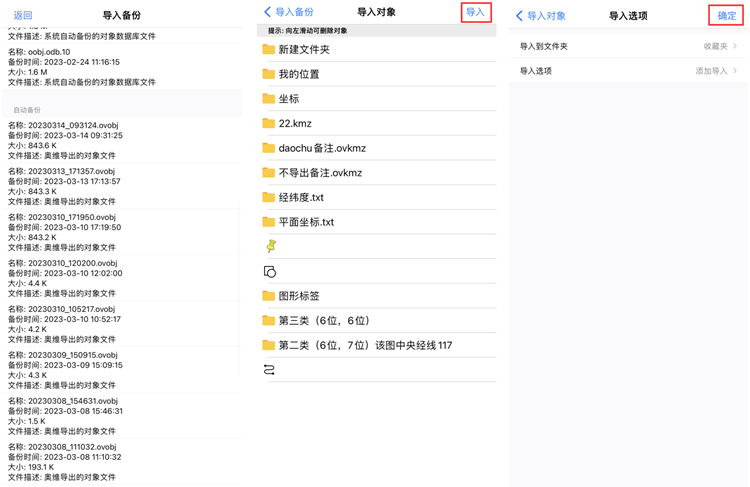Expand the 导入到文件夹 收藏夹 chevron
Viewport: 750px width, 487px height.
[735, 46]
